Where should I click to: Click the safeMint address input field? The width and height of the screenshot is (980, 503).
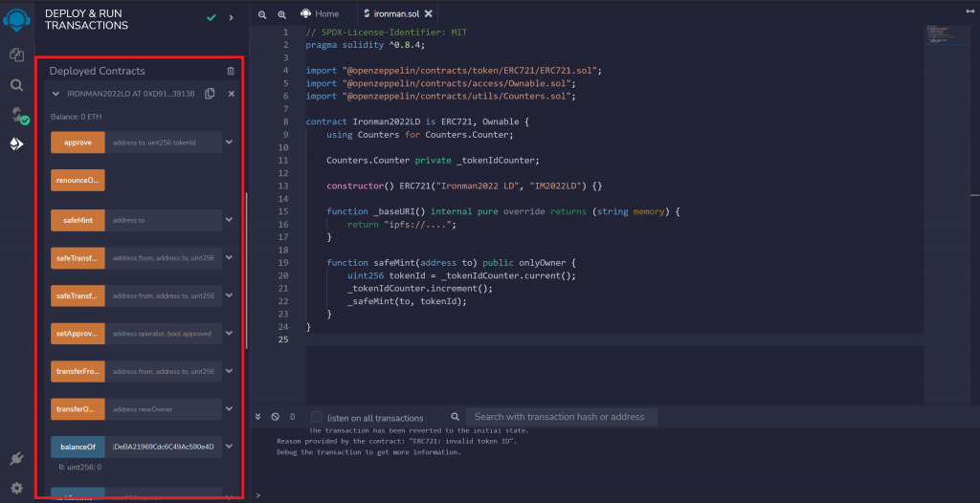pos(164,220)
